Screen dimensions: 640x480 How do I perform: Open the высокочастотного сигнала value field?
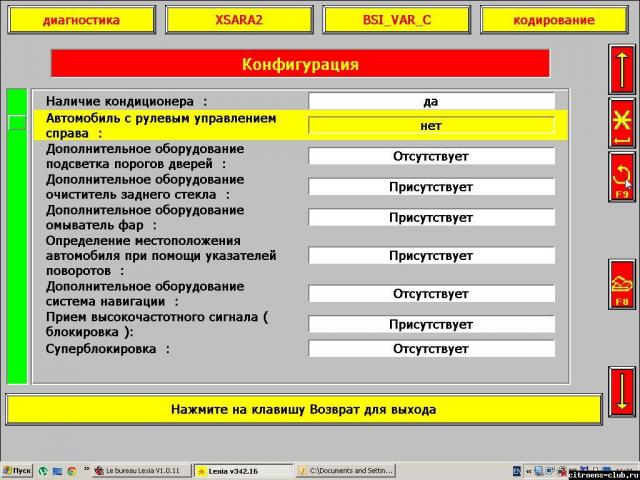[431, 324]
